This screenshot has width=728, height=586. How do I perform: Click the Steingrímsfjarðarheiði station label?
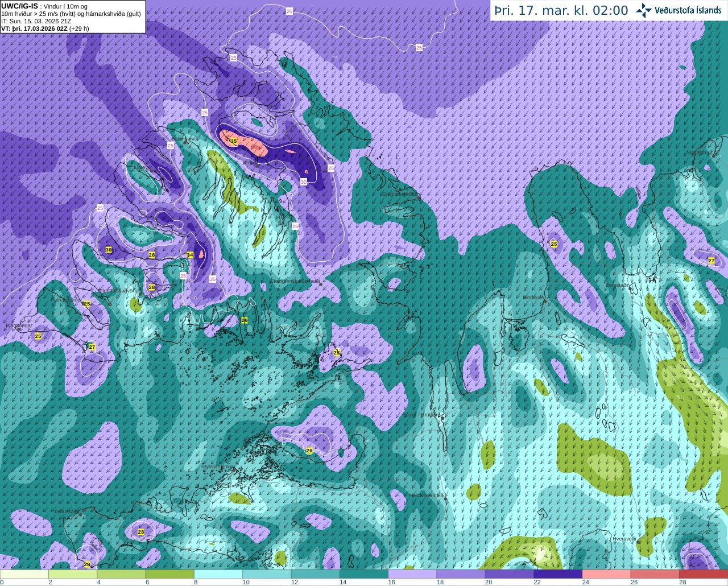pos(295,281)
